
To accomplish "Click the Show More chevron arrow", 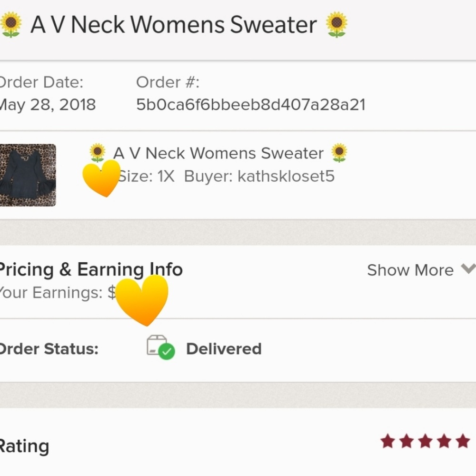I will coord(468,268).
